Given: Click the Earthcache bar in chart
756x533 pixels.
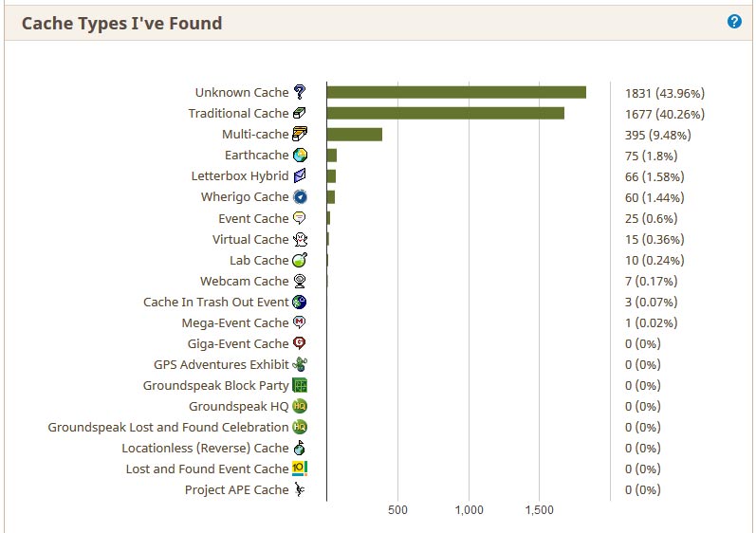Looking at the screenshot, I should (x=332, y=156).
